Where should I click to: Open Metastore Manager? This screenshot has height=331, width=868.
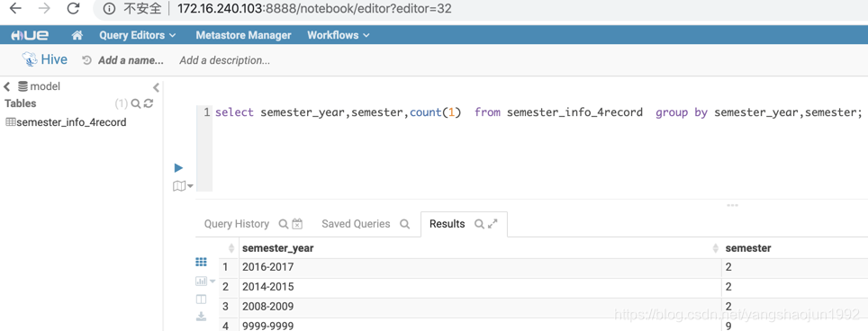(x=244, y=35)
